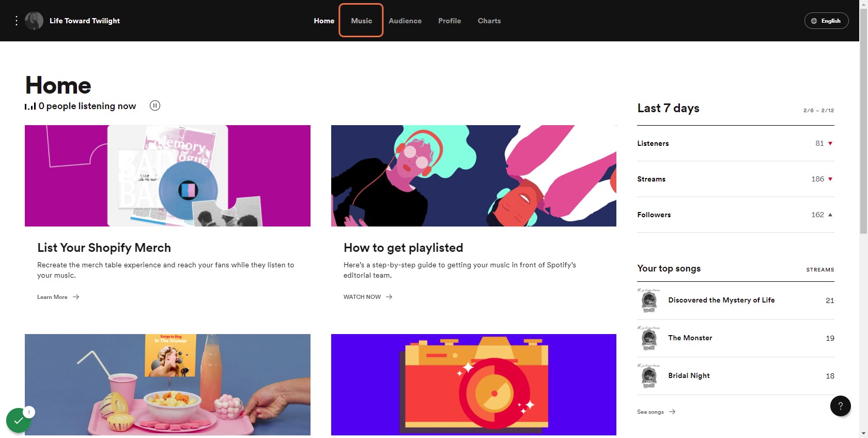868x438 pixels.
Task: Go to the Home tab
Action: (x=324, y=21)
